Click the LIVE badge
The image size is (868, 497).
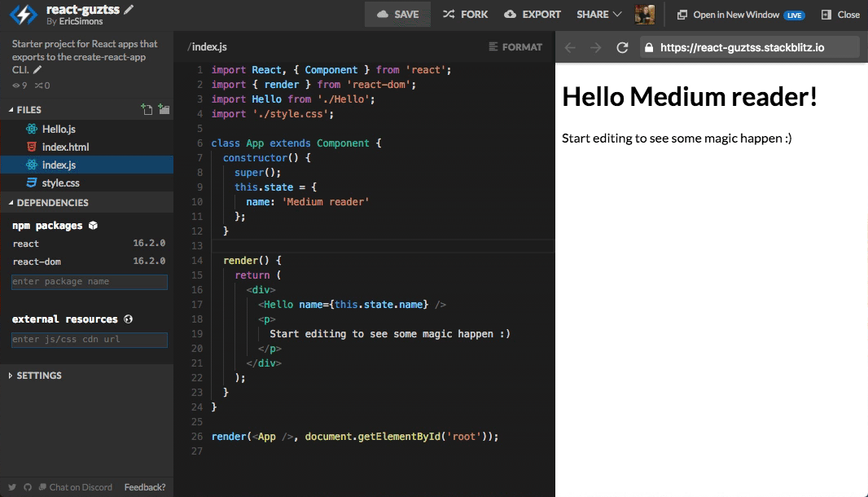point(794,15)
